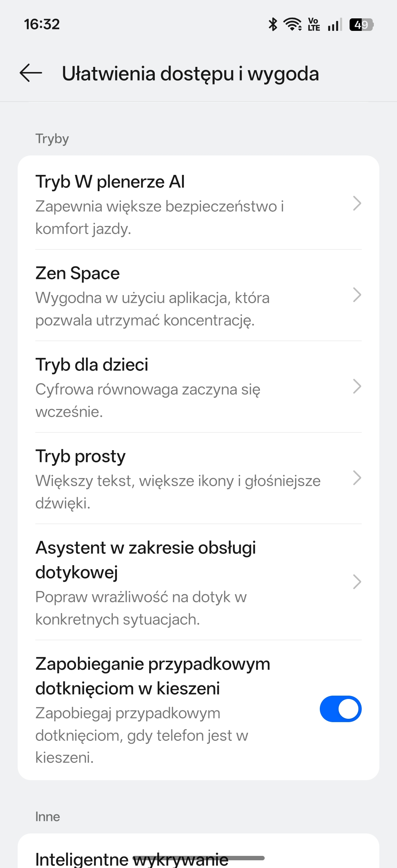Tap the mobile signal strength icon
Screen dimensions: 397x868
[x=335, y=25]
